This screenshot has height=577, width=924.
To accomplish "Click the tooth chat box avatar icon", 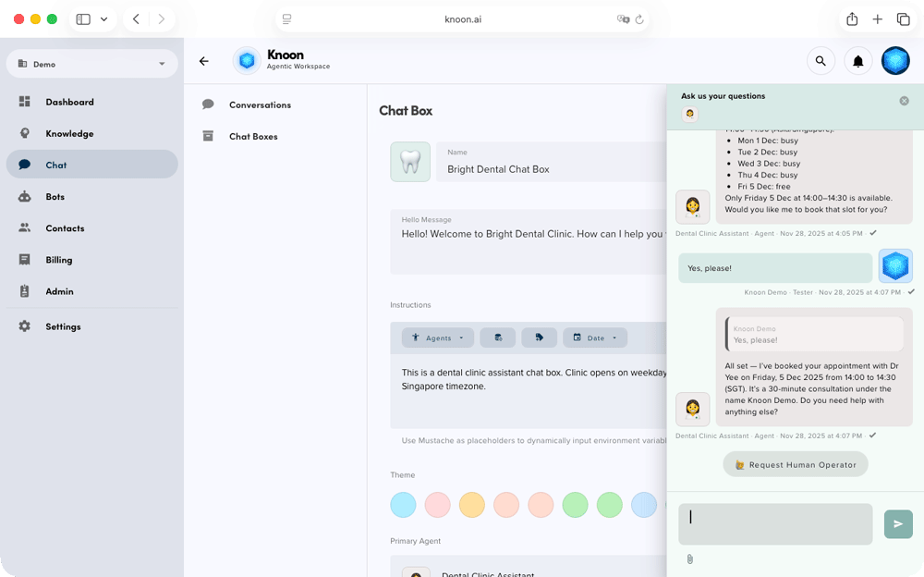I will point(409,162).
